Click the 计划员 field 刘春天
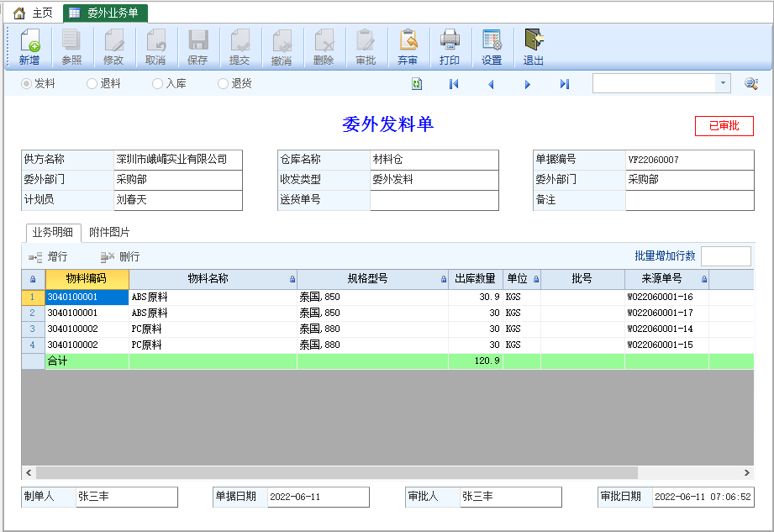 click(177, 200)
